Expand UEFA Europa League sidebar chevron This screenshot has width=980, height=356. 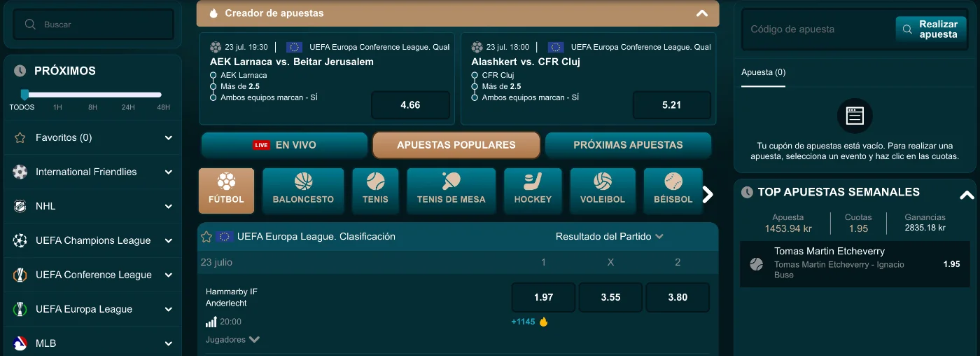(x=169, y=310)
